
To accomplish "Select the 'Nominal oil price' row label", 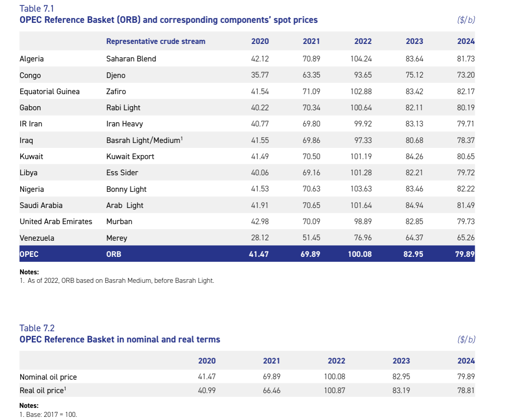I will [x=48, y=377].
